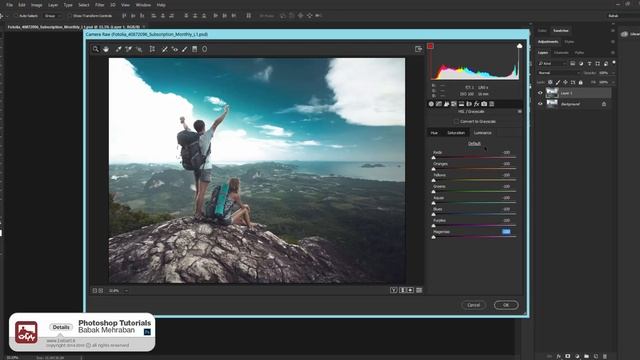This screenshot has width=640, height=360.
Task: Open the Tone Curve panel icon
Action: coord(439,104)
